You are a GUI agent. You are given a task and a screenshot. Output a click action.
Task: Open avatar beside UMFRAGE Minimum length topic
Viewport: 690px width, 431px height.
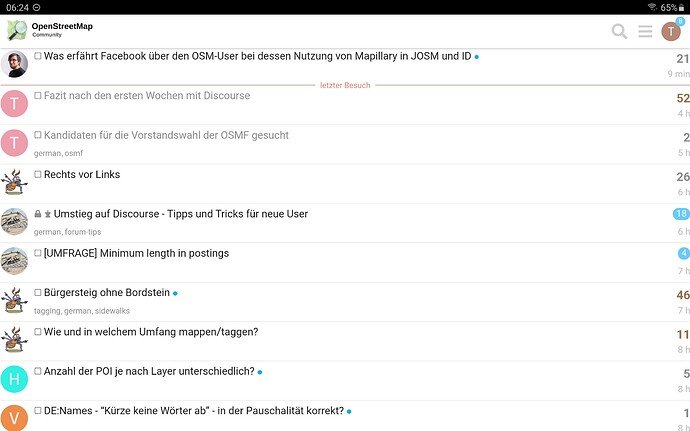[14, 261]
